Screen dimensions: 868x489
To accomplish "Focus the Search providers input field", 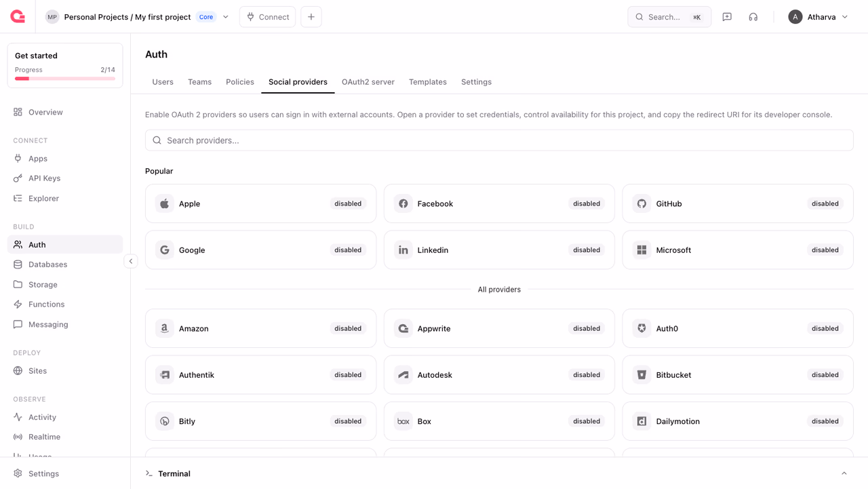I will pyautogui.click(x=499, y=140).
